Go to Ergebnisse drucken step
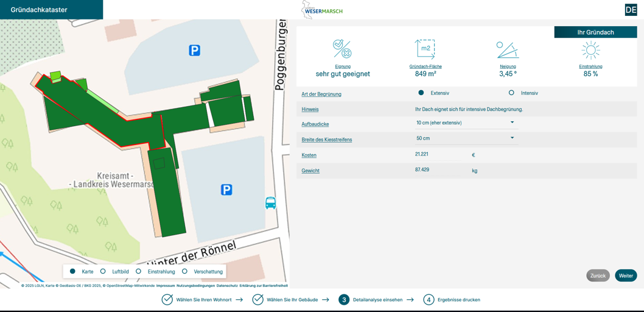The image size is (644, 312). point(459,300)
